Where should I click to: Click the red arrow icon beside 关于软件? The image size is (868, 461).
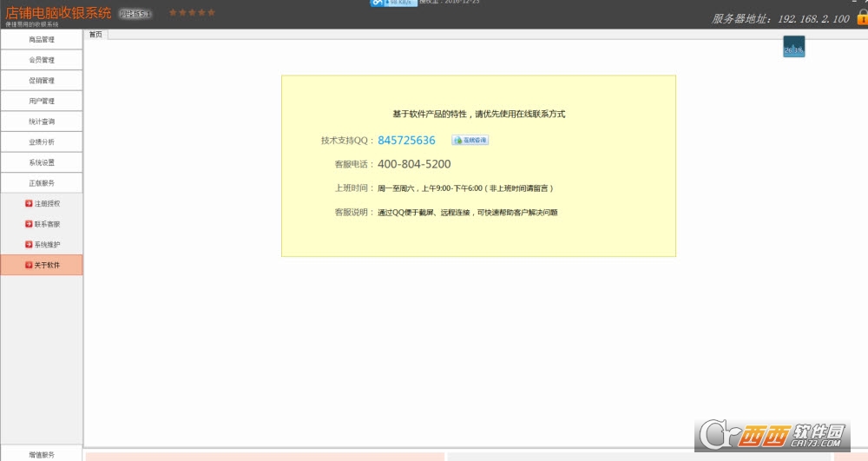click(x=29, y=265)
